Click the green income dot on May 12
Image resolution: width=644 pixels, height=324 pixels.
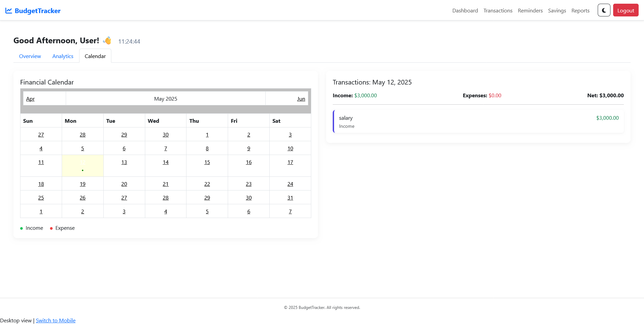[x=83, y=170]
